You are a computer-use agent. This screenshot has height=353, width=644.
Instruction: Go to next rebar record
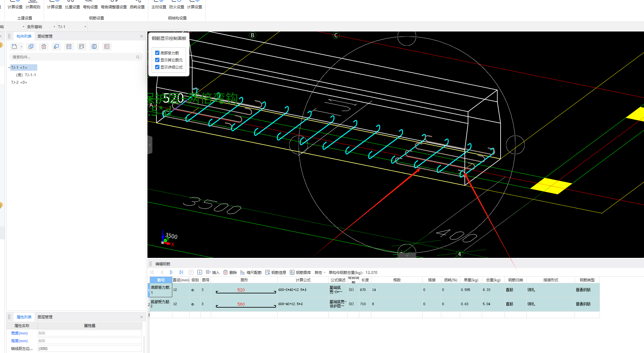click(x=171, y=272)
